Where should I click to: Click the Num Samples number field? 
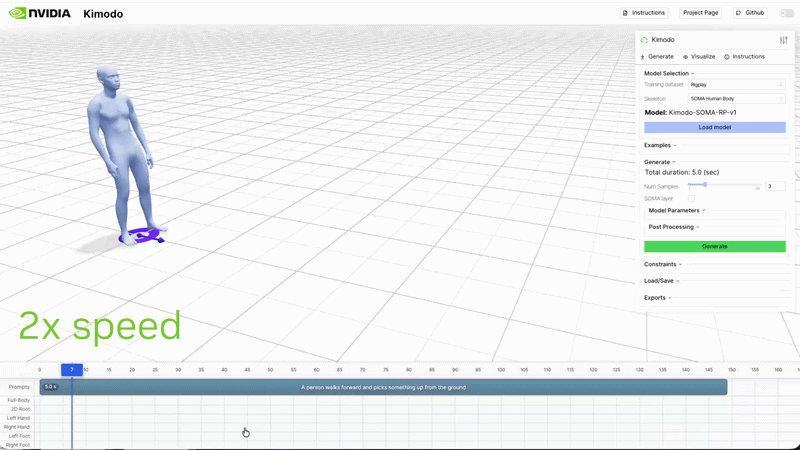click(x=775, y=186)
